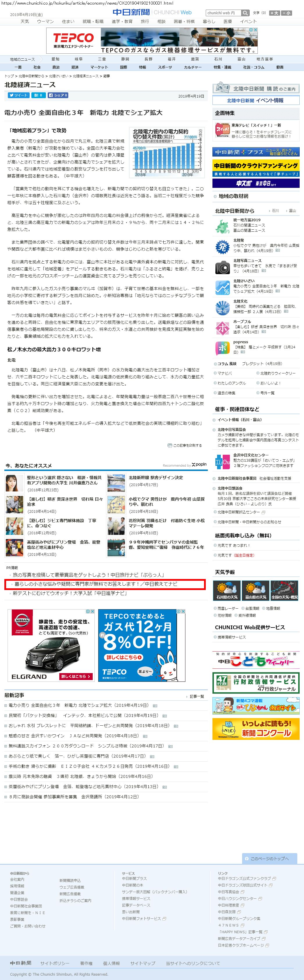Select the 愛知 regional news tab
The width and height of the screenshot is (304, 980).
pos(55,59)
